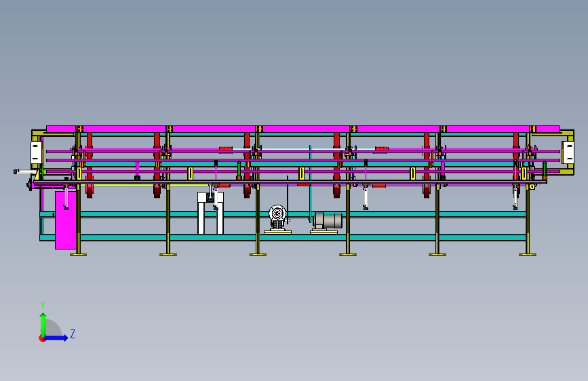Click the Z axis label on the triad
Viewport: 588px width, 381px height.
73,334
